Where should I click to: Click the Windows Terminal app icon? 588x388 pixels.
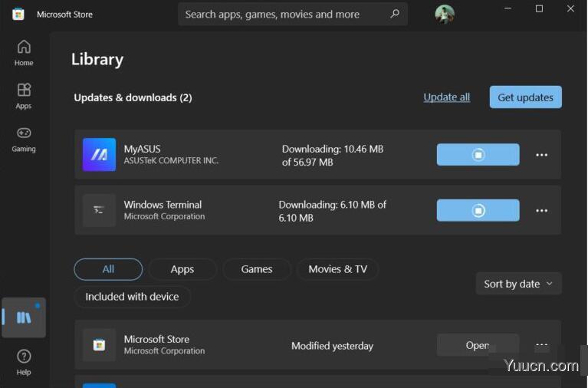99,210
